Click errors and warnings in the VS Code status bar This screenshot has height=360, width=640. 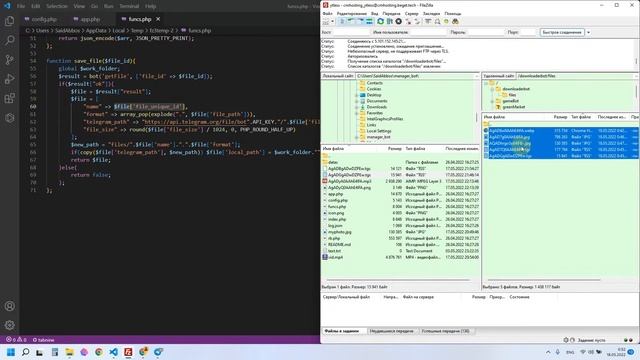point(16,340)
